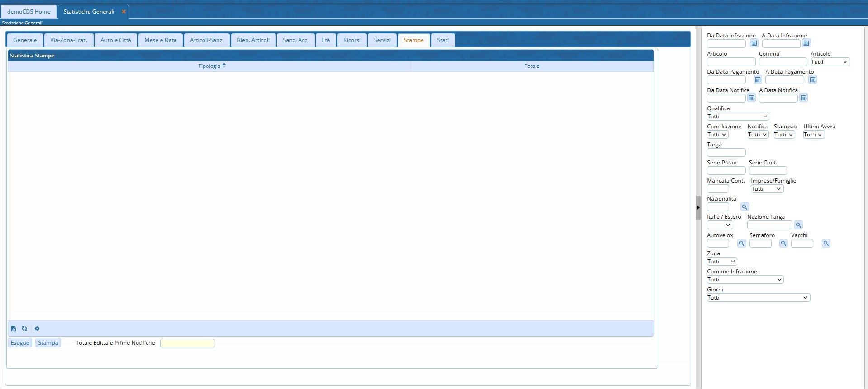Open the Giorni dropdown
868x389 pixels.
pos(759,298)
